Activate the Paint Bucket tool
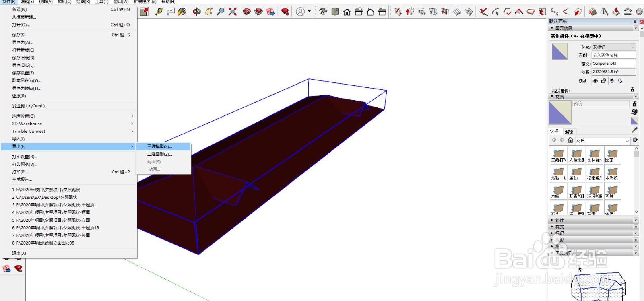The width and height of the screenshot is (644, 301). tap(182, 12)
